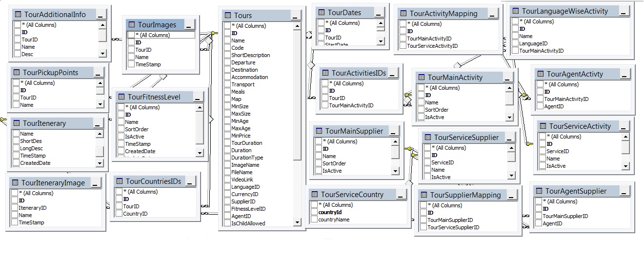Click the table icon of TourAdditionalInfo

coord(18,15)
